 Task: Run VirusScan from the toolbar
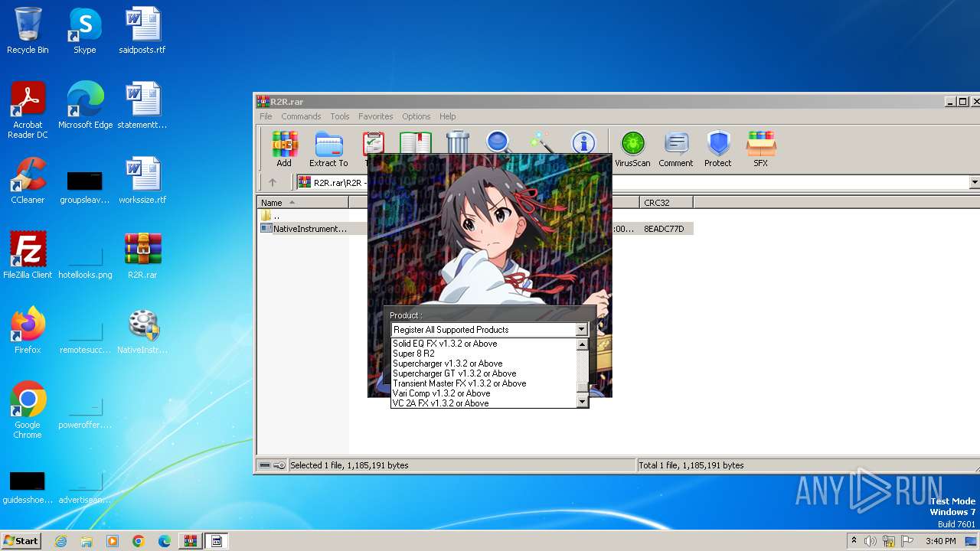(x=632, y=148)
